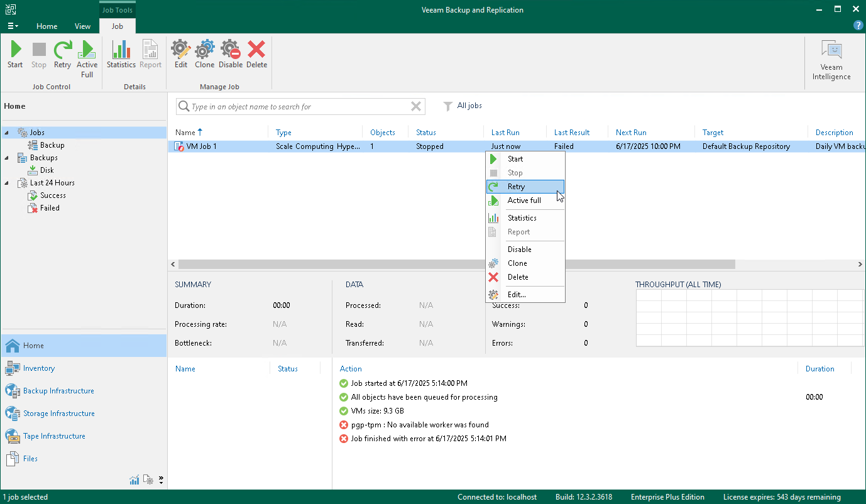
Task: Click the VM Job 1 row icon
Action: (x=179, y=146)
